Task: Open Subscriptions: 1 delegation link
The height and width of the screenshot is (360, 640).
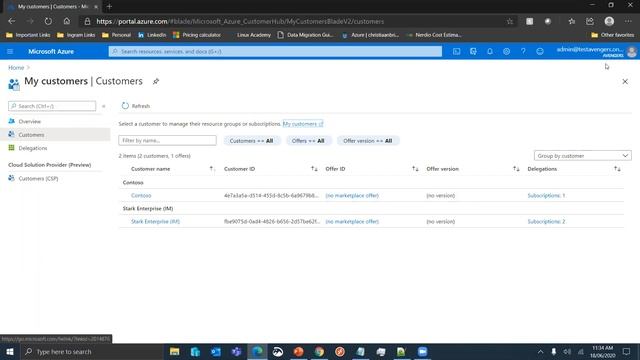Action: coord(546,196)
